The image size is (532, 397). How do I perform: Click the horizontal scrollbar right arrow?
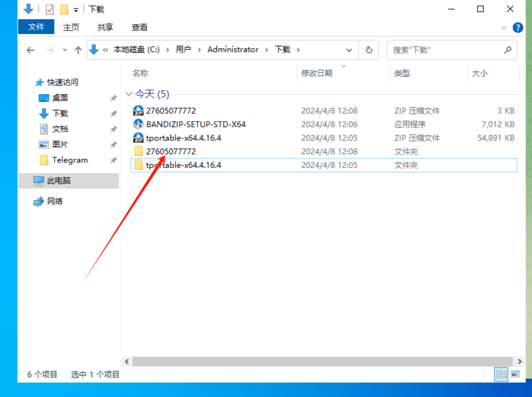click(x=519, y=361)
